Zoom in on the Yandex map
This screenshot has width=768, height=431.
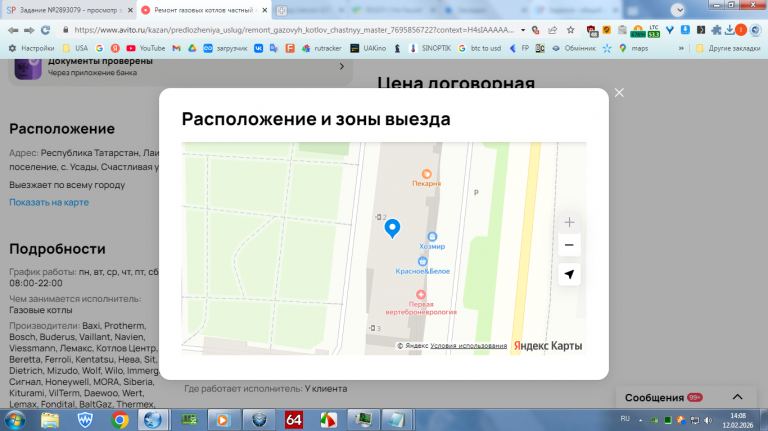click(x=569, y=223)
